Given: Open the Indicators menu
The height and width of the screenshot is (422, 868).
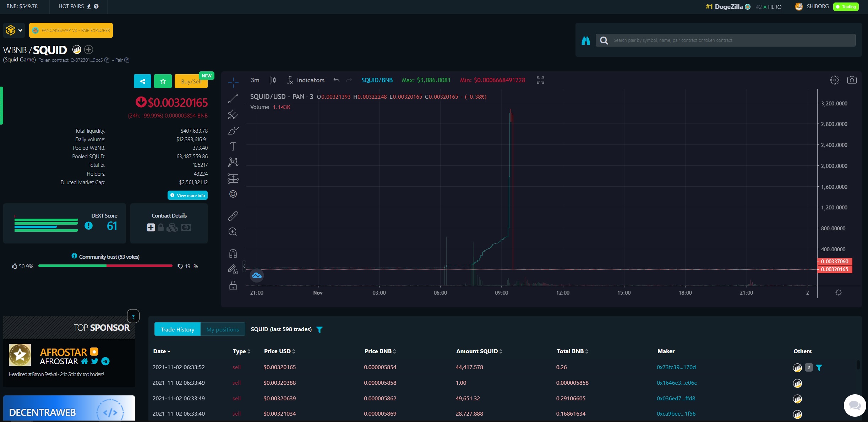Looking at the screenshot, I should (x=305, y=80).
